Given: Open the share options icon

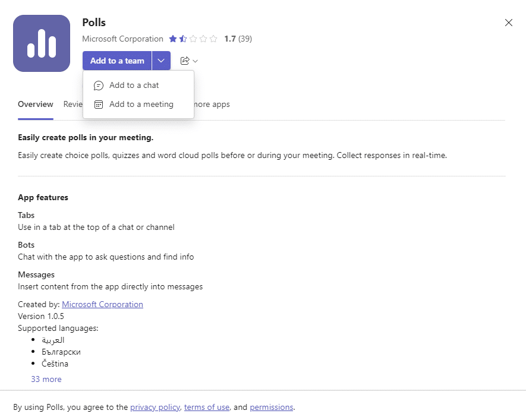Looking at the screenshot, I should click(x=184, y=61).
